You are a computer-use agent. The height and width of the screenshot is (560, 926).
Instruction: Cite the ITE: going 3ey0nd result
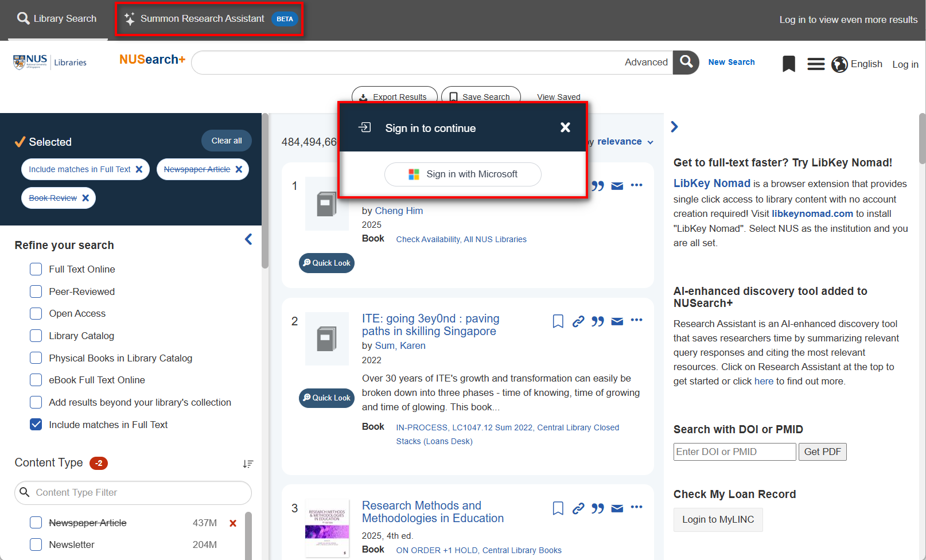pyautogui.click(x=598, y=321)
